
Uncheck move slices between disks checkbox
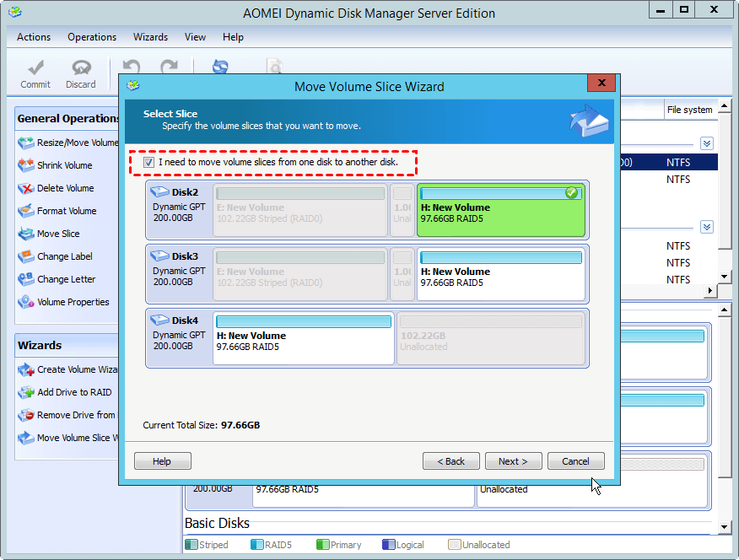[x=148, y=163]
